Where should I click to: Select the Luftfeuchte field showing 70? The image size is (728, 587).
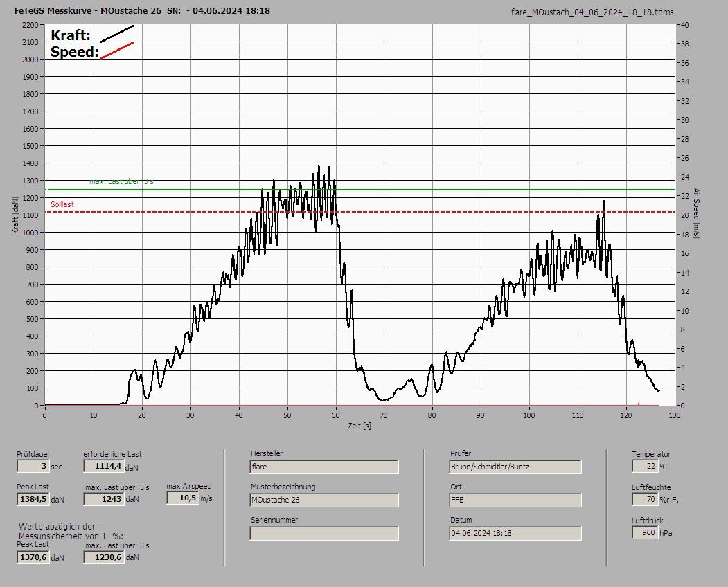(x=644, y=499)
